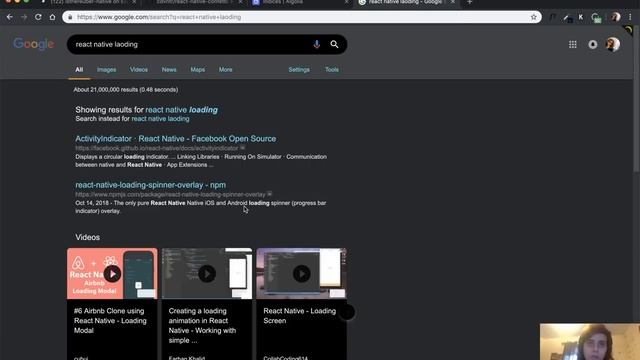640x360 pixels.
Task: Switch to Maps results tab
Action: [198, 70]
